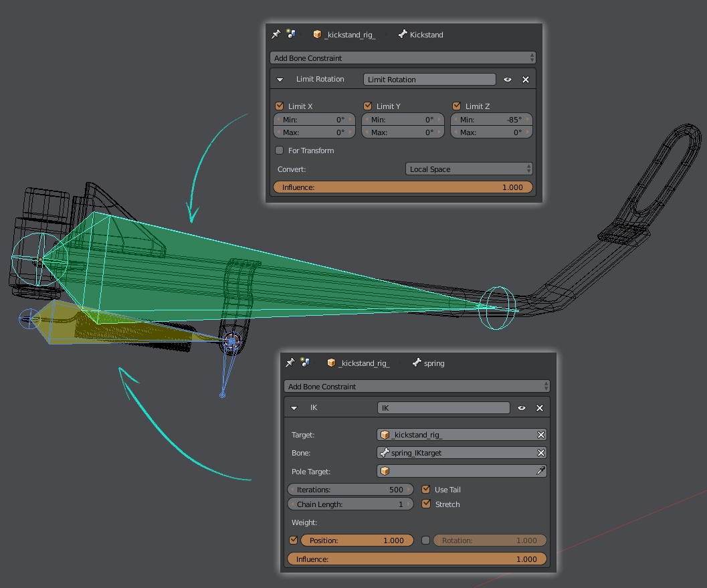
Task: Click the Limit X Max value field
Action: (x=314, y=132)
